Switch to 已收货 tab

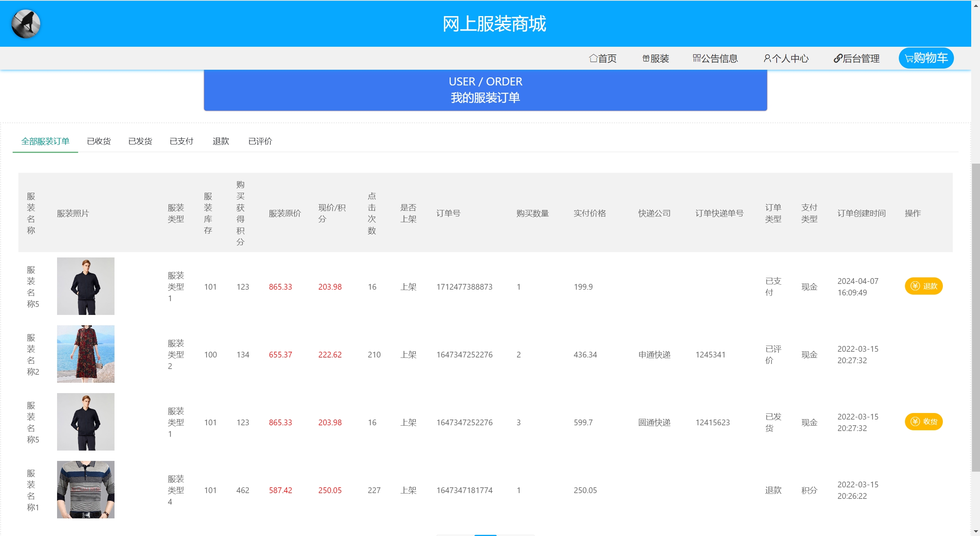point(99,141)
